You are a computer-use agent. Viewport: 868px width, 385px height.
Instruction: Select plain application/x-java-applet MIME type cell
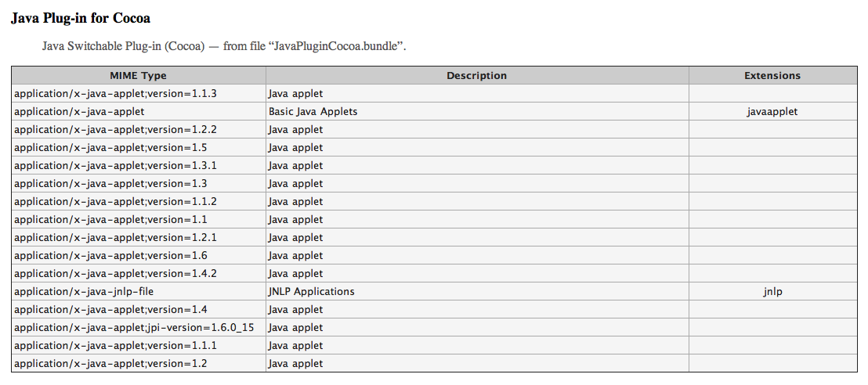[139, 111]
